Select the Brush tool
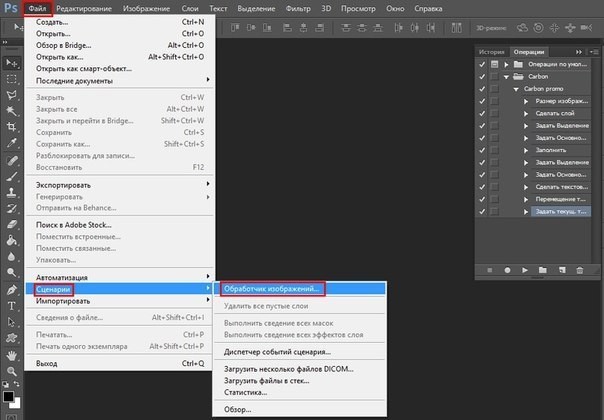604x420 pixels. click(12, 176)
